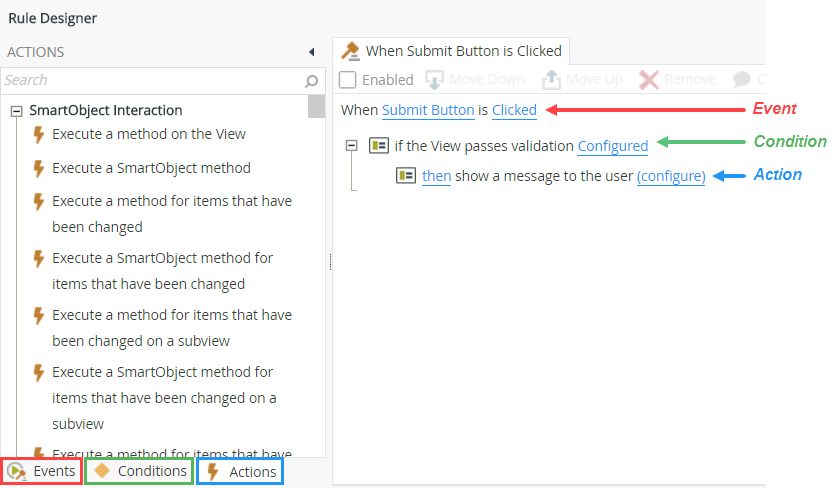Select the When Submit Button is Clicked tab
The width and height of the screenshot is (833, 488).
coord(453,50)
